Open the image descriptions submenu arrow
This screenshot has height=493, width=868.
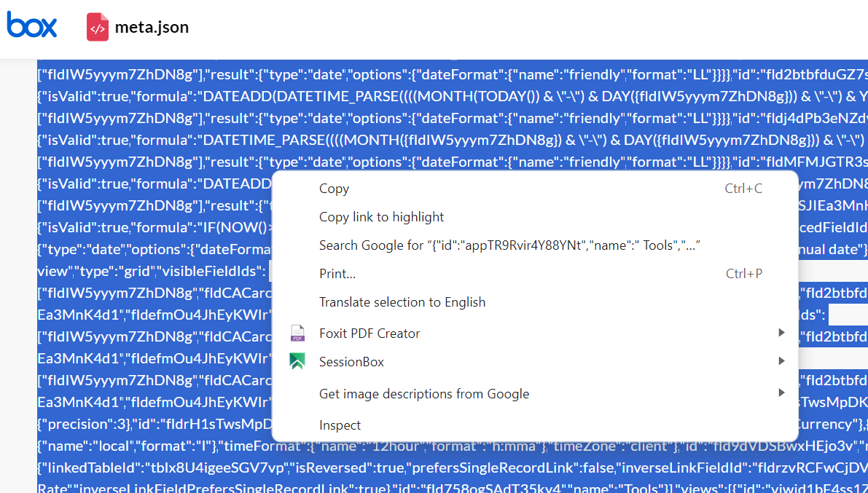point(781,393)
